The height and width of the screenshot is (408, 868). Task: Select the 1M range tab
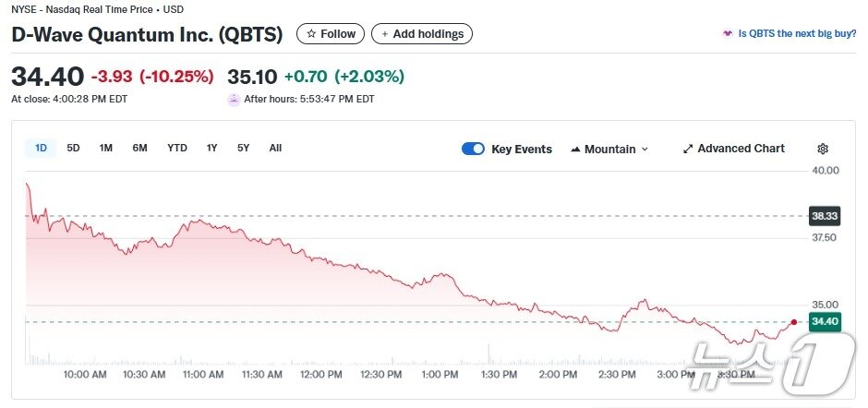(x=106, y=148)
